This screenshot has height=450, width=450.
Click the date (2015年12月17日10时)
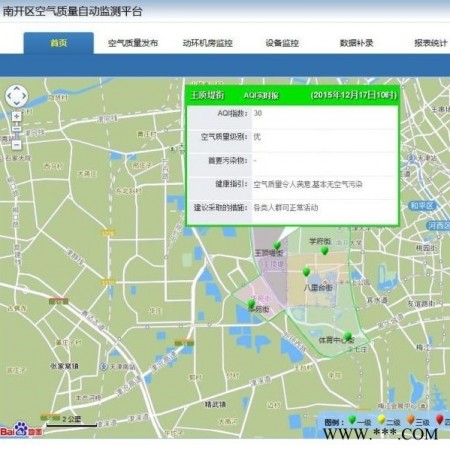coord(354,95)
